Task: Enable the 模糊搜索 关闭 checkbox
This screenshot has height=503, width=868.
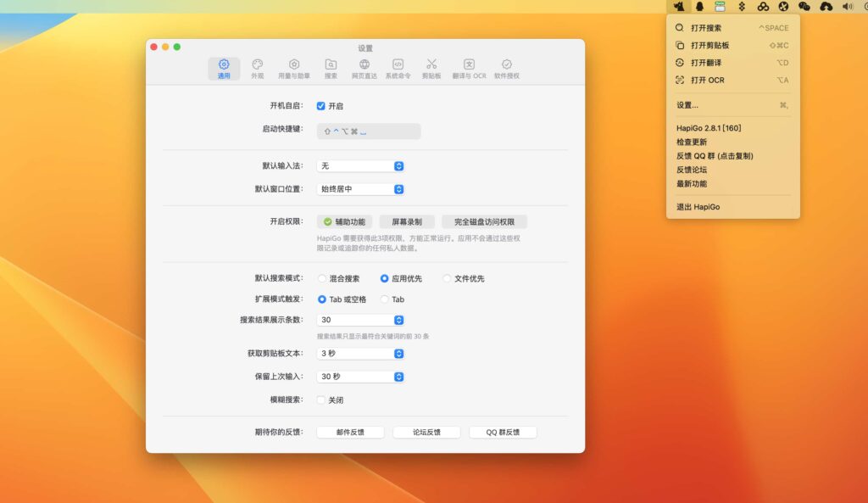Action: tap(321, 399)
